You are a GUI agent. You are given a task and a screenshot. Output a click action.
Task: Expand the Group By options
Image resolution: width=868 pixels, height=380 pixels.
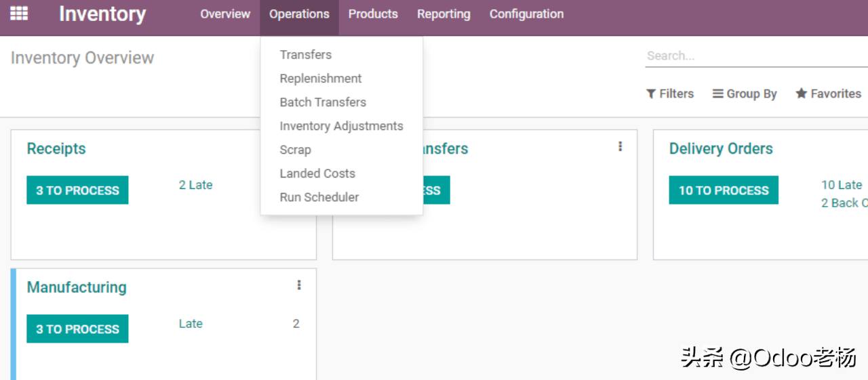[745, 94]
